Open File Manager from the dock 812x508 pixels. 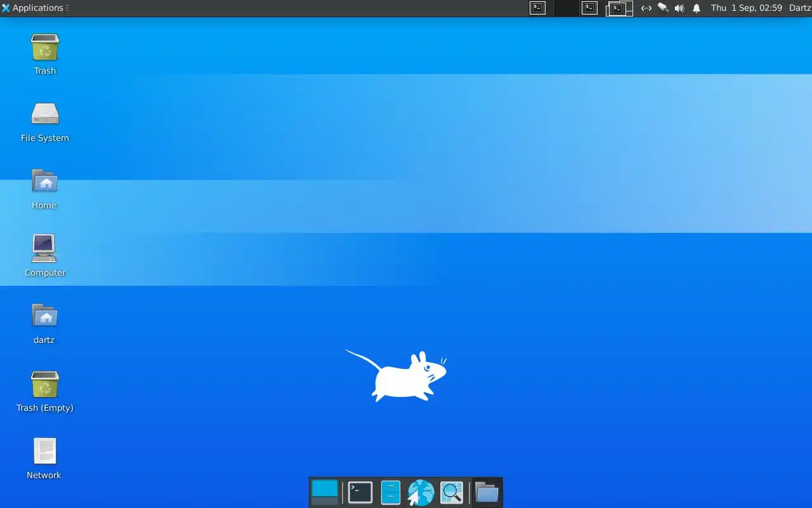point(391,492)
